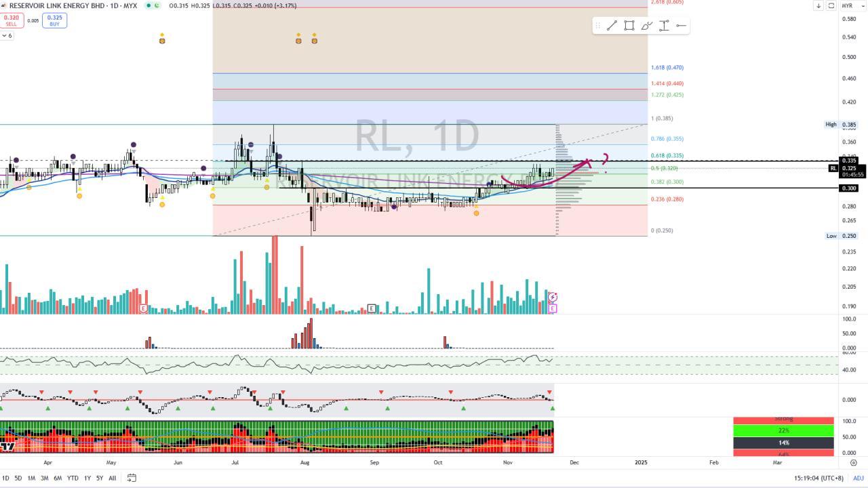
Task: Grab the favorites toolbar drag handle
Action: coord(597,26)
